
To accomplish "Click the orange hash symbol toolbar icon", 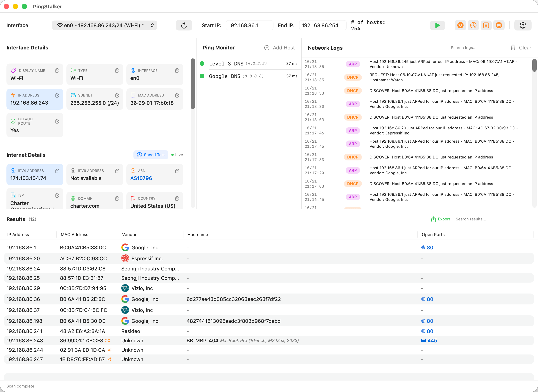I will tap(486, 25).
